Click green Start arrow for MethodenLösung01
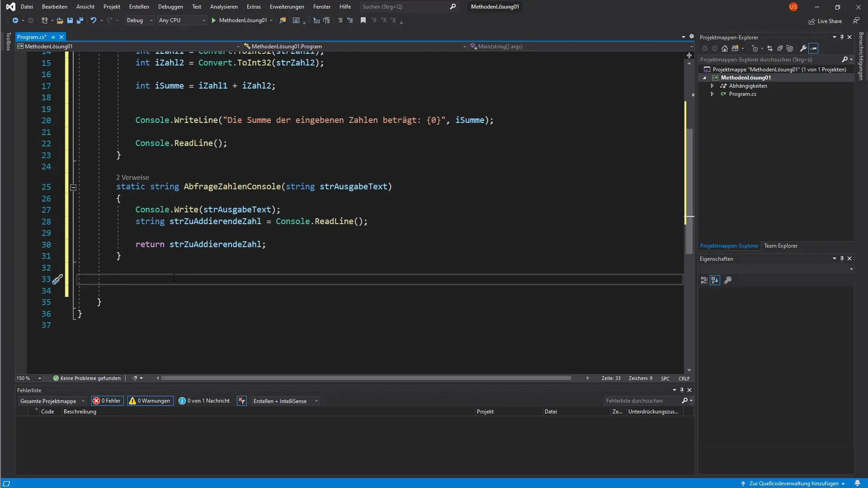868x488 pixels. [x=214, y=20]
